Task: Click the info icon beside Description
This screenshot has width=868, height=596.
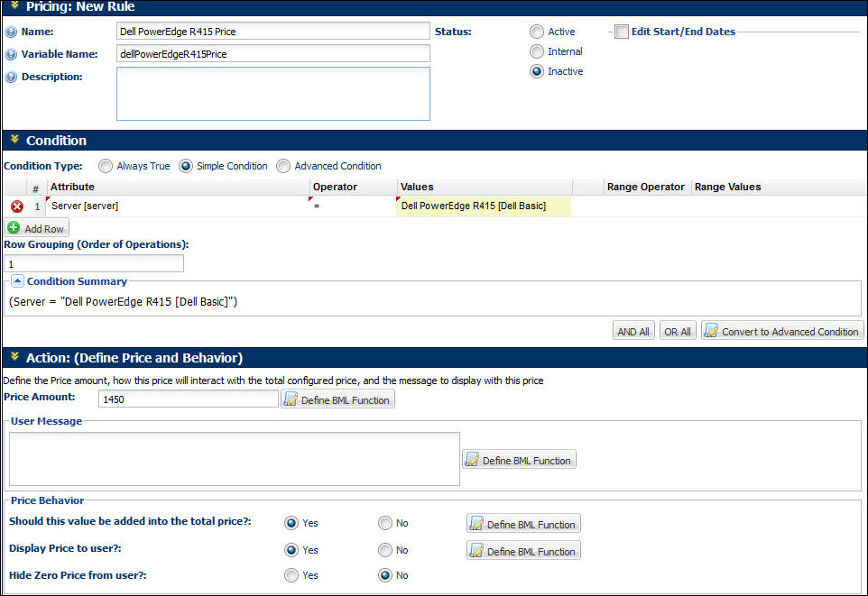Action: (9, 76)
